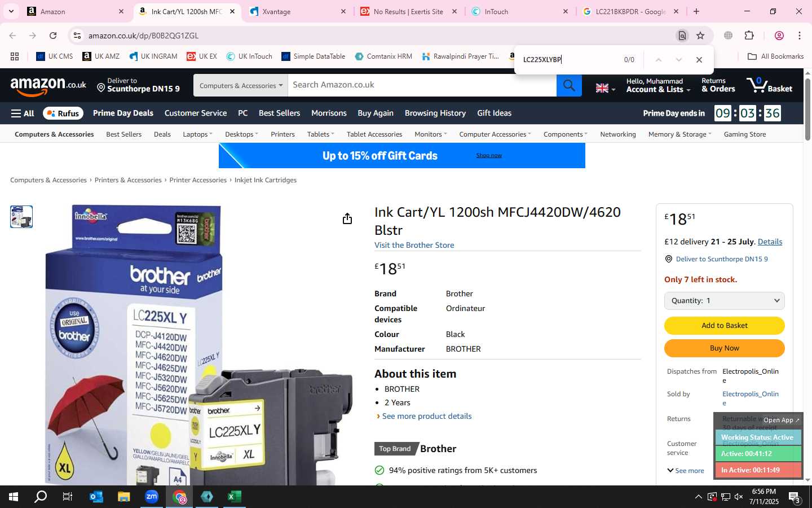The height and width of the screenshot is (508, 812).
Task: Close the find-in-page bar
Action: pyautogui.click(x=699, y=60)
